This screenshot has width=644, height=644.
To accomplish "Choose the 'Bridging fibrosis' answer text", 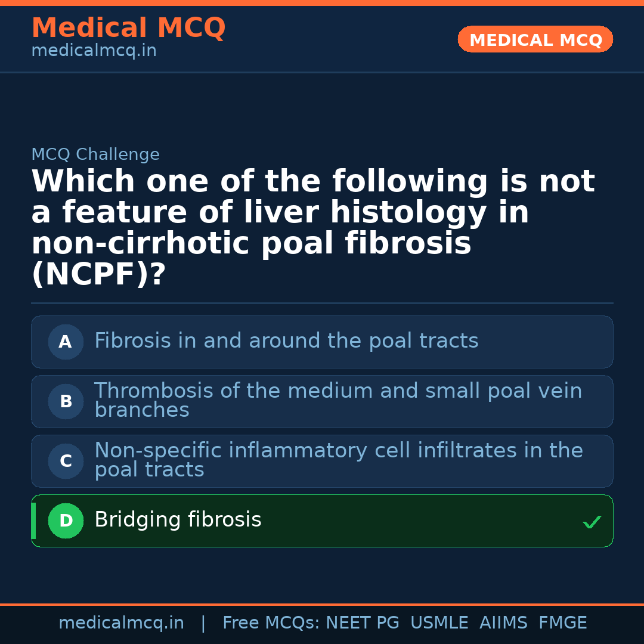I will [178, 520].
